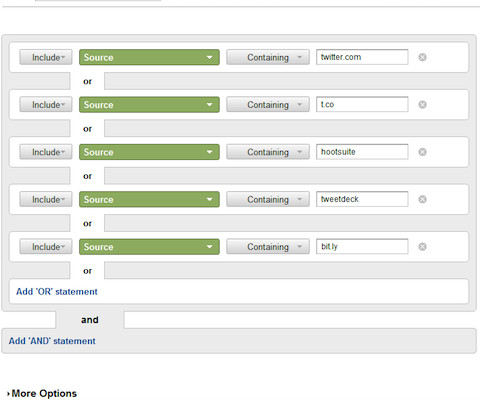
Task: Remove the t.co filter row
Action: coord(422,105)
